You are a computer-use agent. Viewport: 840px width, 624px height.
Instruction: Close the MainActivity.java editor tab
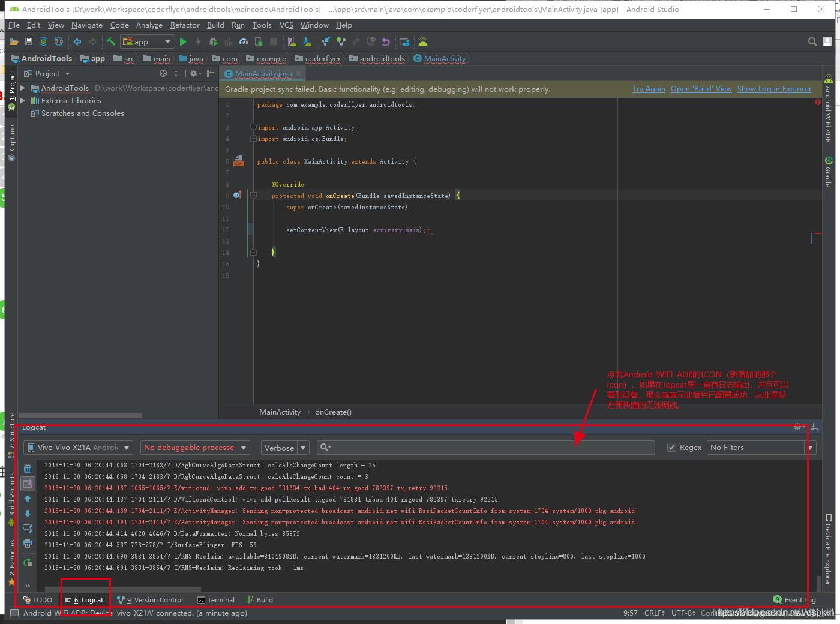point(298,73)
